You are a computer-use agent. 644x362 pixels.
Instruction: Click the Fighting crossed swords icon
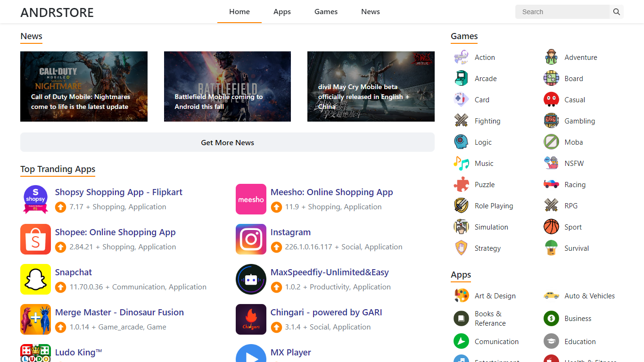coord(461,121)
